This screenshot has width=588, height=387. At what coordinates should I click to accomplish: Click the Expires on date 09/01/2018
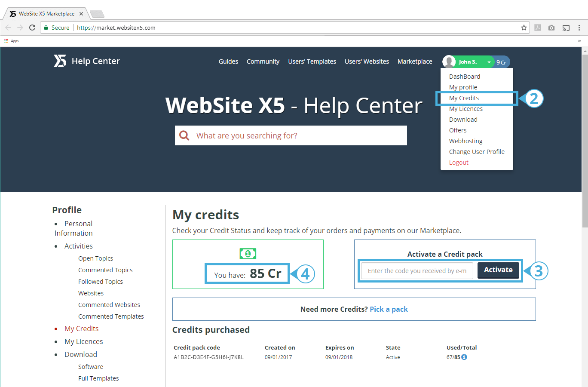tap(339, 357)
